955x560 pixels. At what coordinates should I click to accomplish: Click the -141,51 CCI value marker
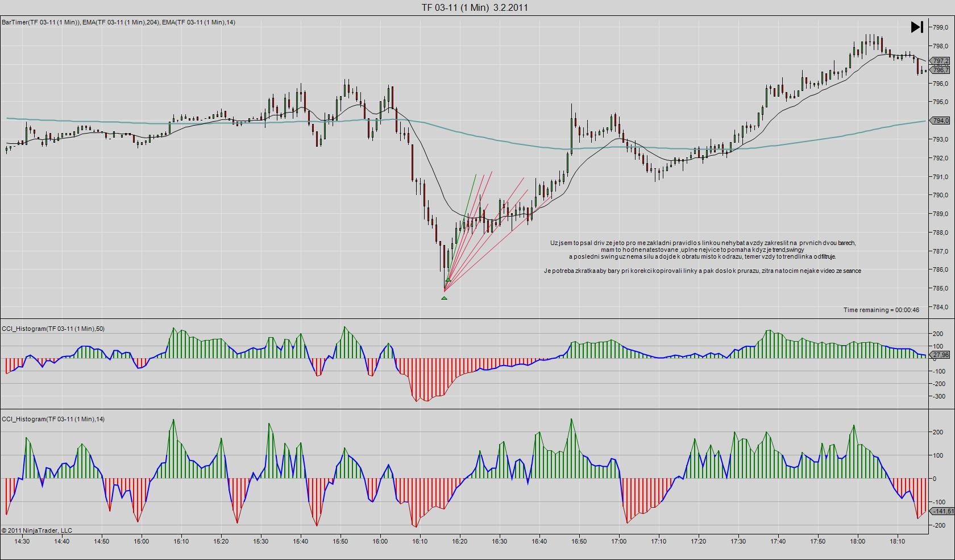pyautogui.click(x=941, y=511)
